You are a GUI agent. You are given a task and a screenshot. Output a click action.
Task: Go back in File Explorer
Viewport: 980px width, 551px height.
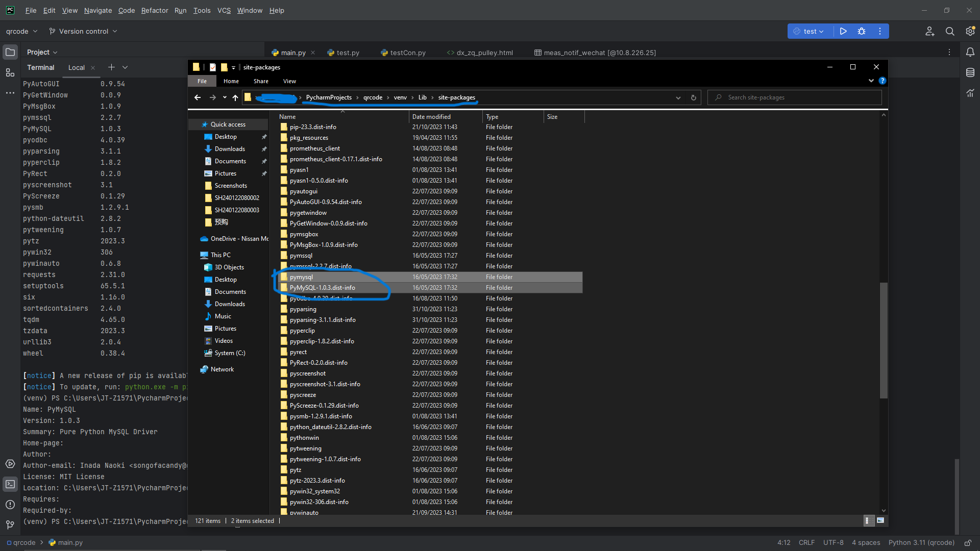198,97
